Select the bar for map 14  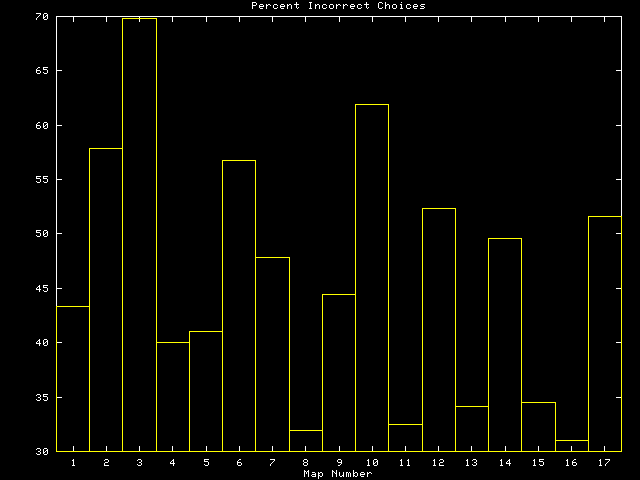(x=505, y=345)
